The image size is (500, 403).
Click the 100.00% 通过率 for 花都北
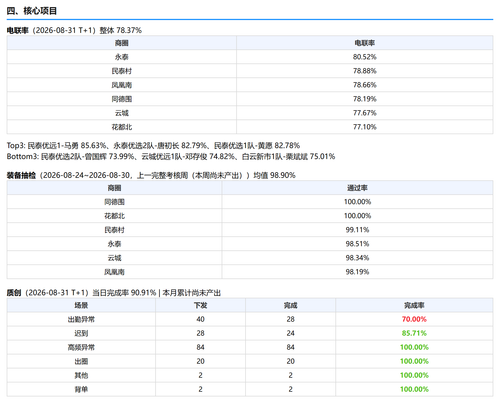[357, 216]
